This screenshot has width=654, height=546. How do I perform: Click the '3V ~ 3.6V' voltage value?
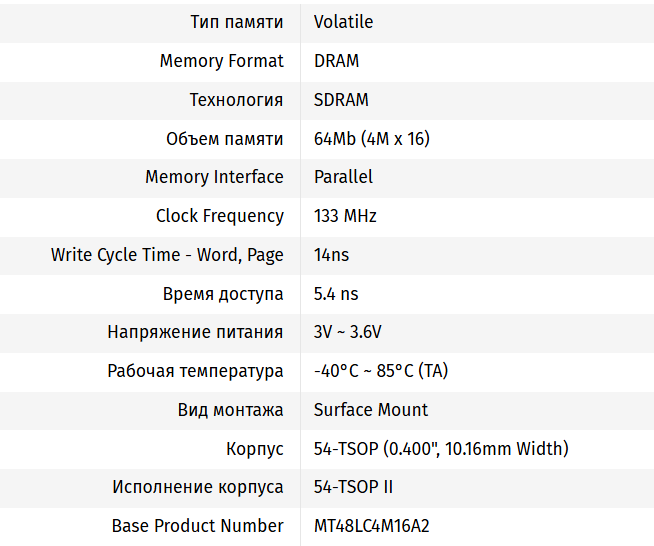click(x=347, y=332)
